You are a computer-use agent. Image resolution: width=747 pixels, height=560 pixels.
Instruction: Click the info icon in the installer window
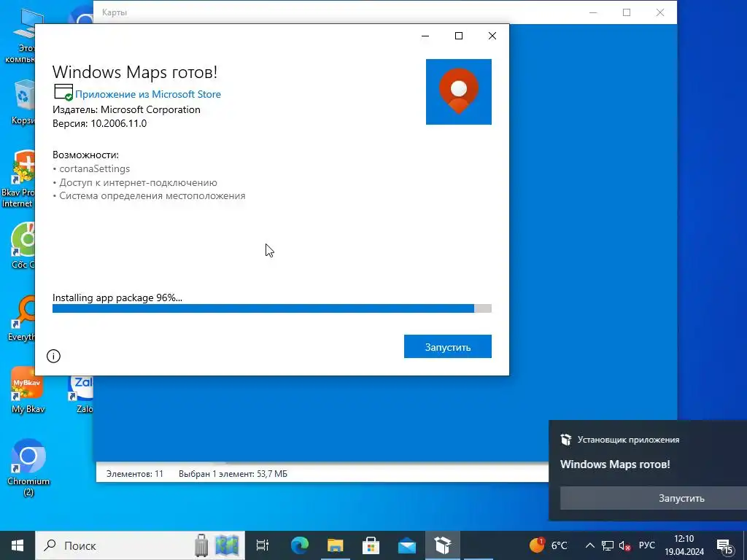pos(53,356)
